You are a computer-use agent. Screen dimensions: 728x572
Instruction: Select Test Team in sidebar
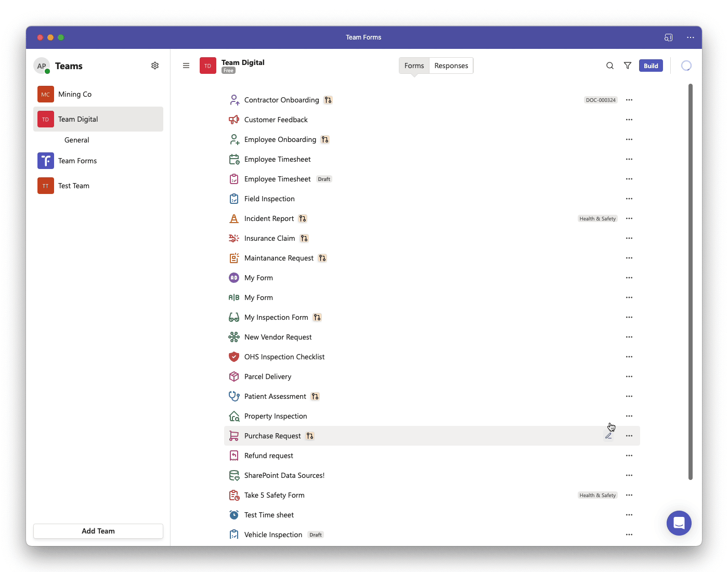pyautogui.click(x=98, y=186)
